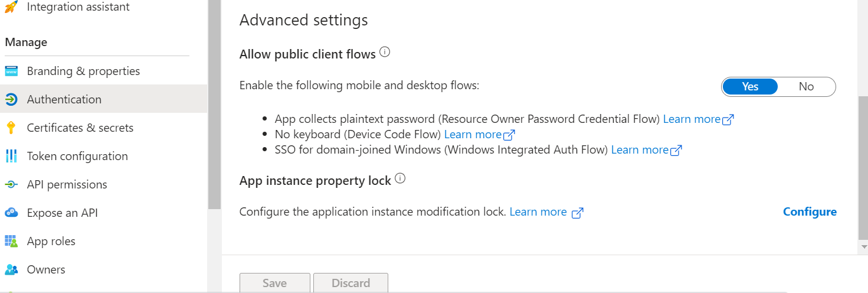Screen dimensions: 868x293
Task: Go to the API permissions page
Action: point(67,185)
